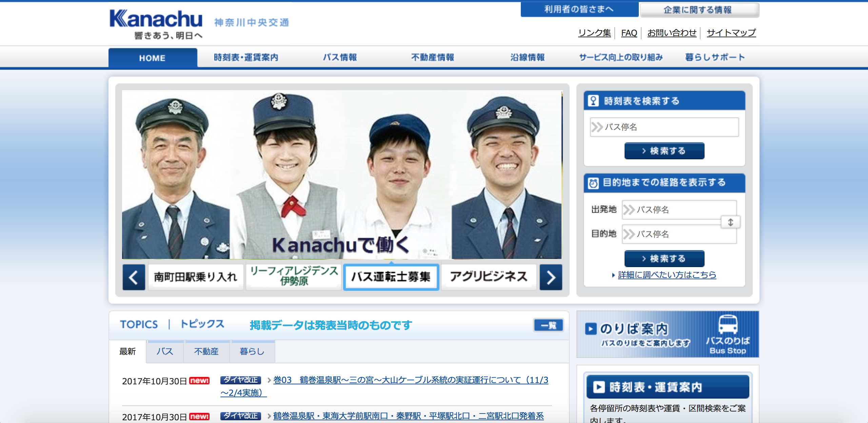Click 検索する button under timetable search
Image resolution: width=868 pixels, height=423 pixels.
point(664,151)
